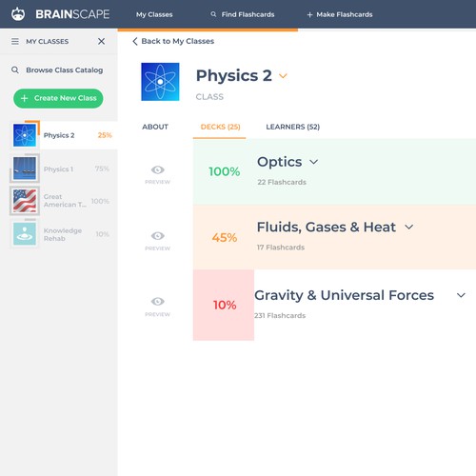Preview the Optics deck via eye icon
Image resolution: width=476 pixels, height=476 pixels.
(158, 169)
